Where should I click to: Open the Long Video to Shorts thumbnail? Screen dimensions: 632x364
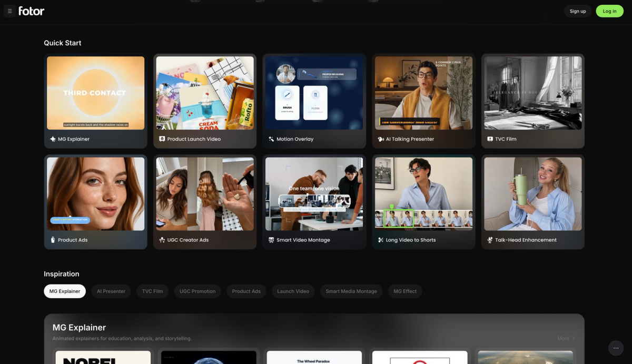click(x=423, y=194)
